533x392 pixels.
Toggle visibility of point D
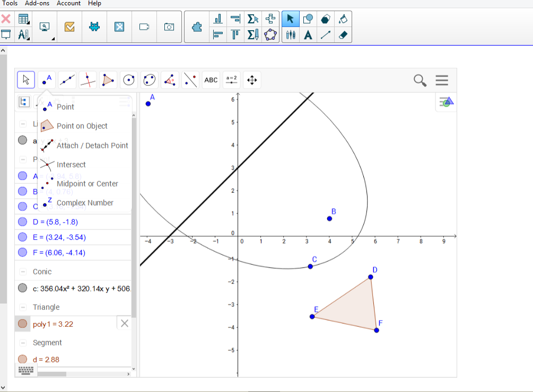[x=22, y=222]
